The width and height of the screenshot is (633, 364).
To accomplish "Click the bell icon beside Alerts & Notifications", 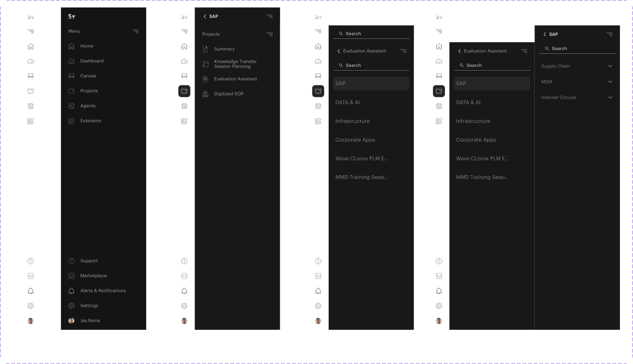I will tap(71, 291).
